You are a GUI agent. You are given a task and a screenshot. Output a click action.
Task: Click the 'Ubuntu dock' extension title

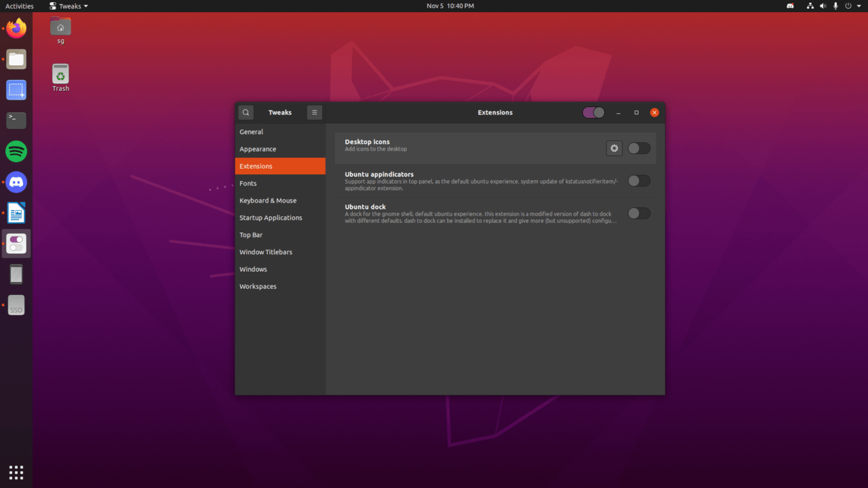click(x=366, y=207)
